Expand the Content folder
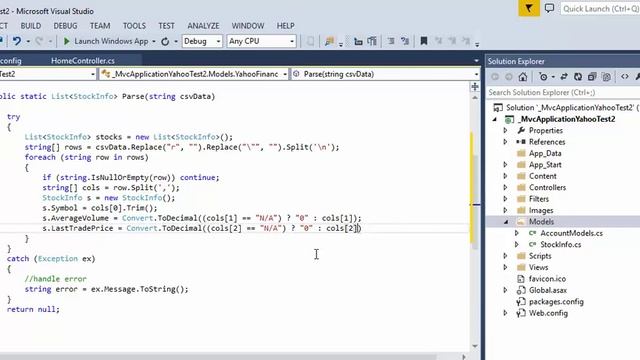Image resolution: width=640 pixels, height=360 pixels. 505,176
